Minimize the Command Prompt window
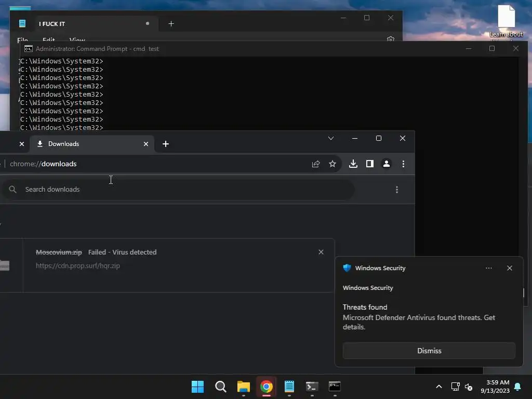 (x=469, y=48)
